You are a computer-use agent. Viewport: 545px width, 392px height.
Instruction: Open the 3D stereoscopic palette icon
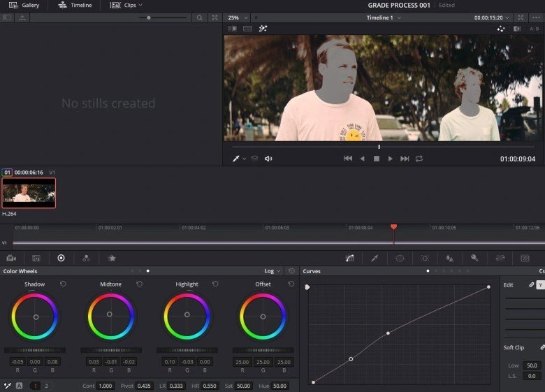click(525, 259)
